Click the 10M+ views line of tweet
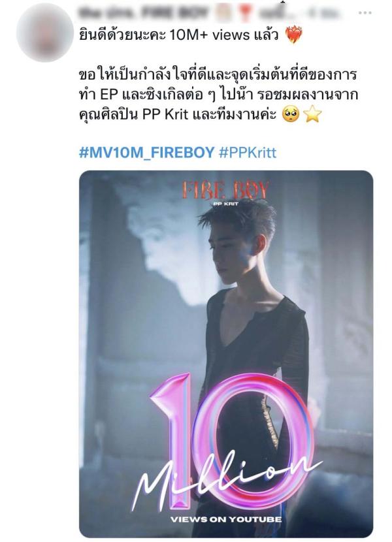 [x=178, y=35]
